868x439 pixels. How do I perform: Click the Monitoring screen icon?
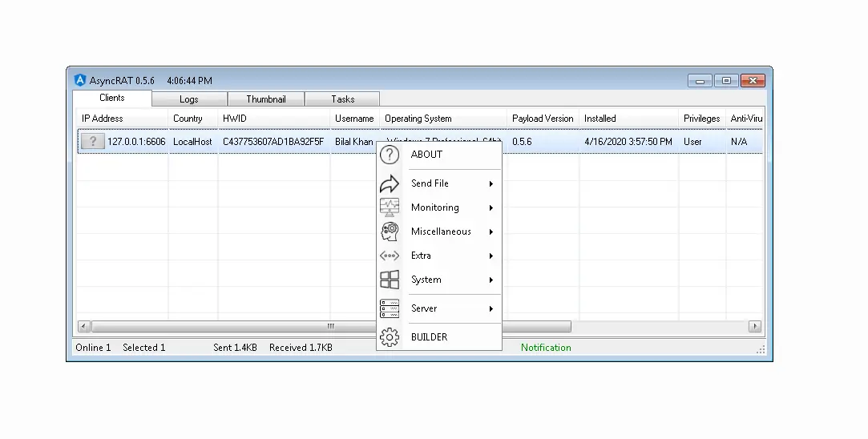[x=390, y=207]
